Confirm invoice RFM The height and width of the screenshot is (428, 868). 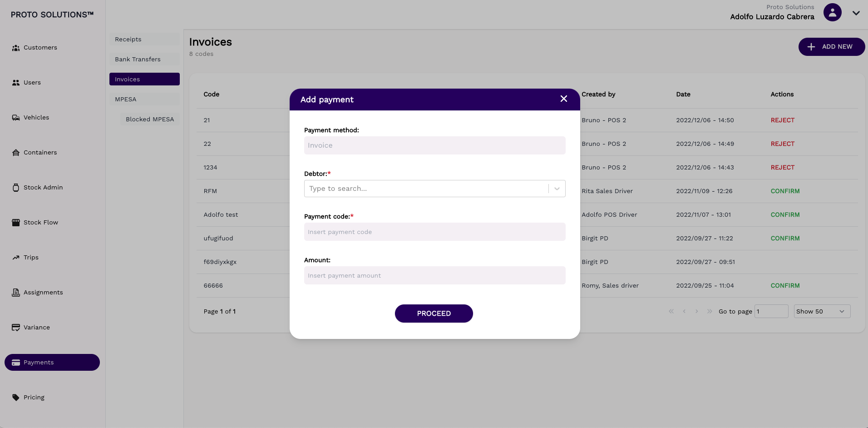785,191
